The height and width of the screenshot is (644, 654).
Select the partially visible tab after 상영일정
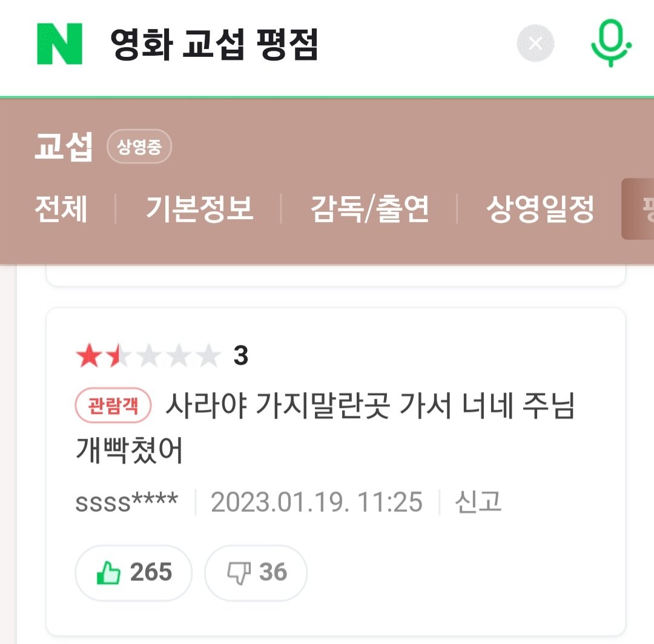click(638, 209)
